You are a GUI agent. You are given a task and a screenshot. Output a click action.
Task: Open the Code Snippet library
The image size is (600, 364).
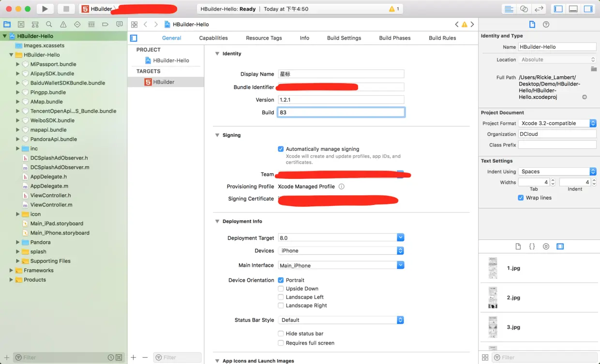[532, 247]
